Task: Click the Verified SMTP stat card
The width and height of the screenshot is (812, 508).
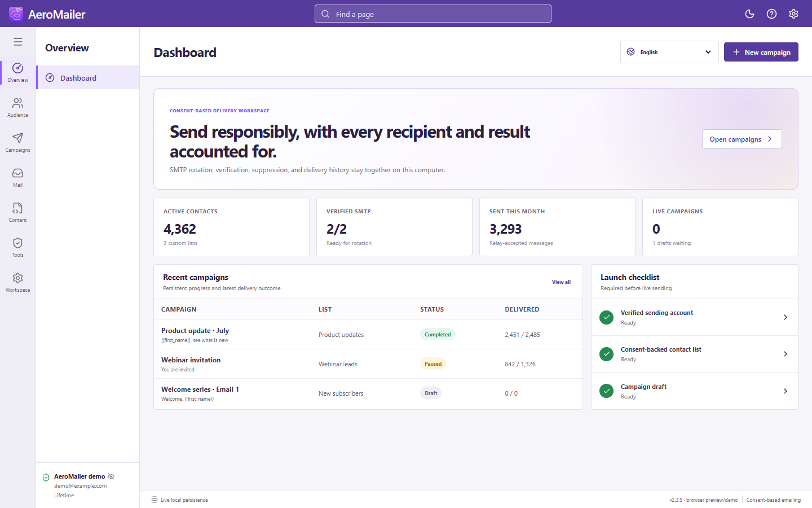Action: 394,227
